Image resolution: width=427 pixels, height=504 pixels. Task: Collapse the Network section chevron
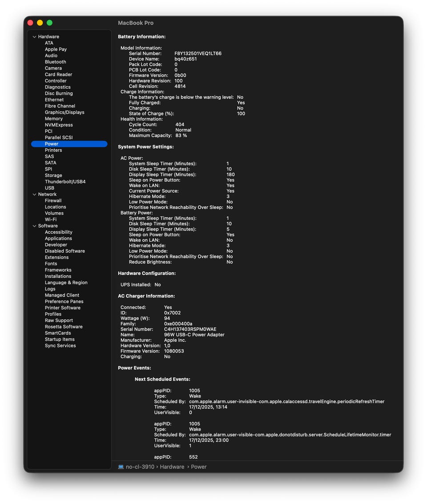34,195
